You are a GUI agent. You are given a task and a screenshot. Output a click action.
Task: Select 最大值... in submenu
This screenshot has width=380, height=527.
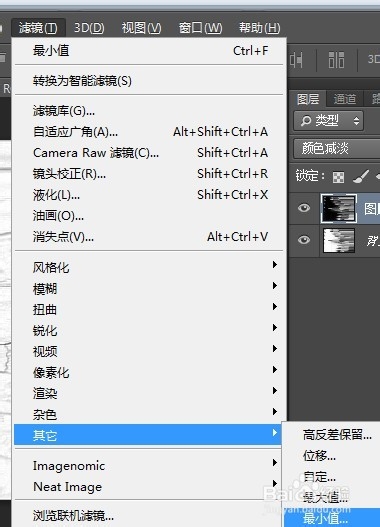click(325, 497)
